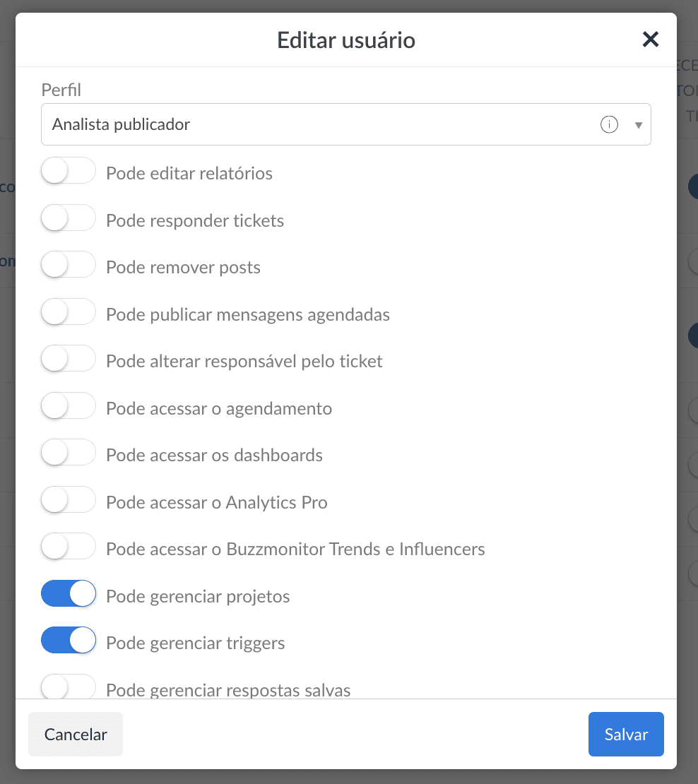Turn on Pode remover posts
The width and height of the screenshot is (698, 784).
tap(69, 267)
